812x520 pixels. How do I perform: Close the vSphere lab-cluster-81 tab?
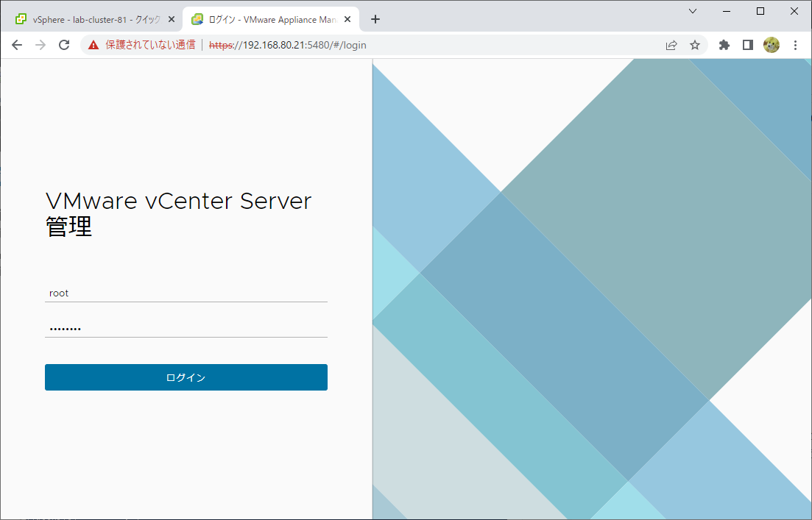point(172,20)
